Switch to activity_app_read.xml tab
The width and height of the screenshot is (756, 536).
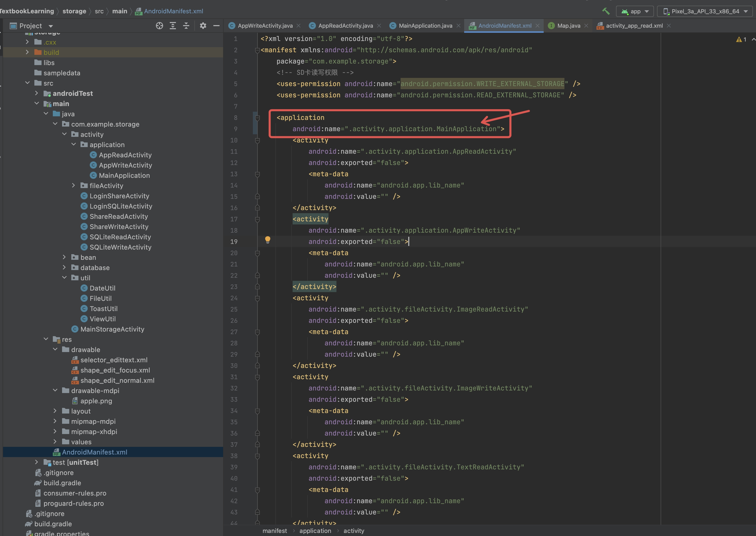pyautogui.click(x=634, y=26)
